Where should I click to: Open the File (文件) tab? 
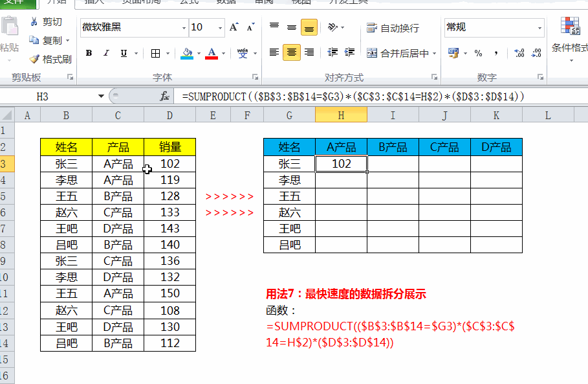tap(17, 4)
